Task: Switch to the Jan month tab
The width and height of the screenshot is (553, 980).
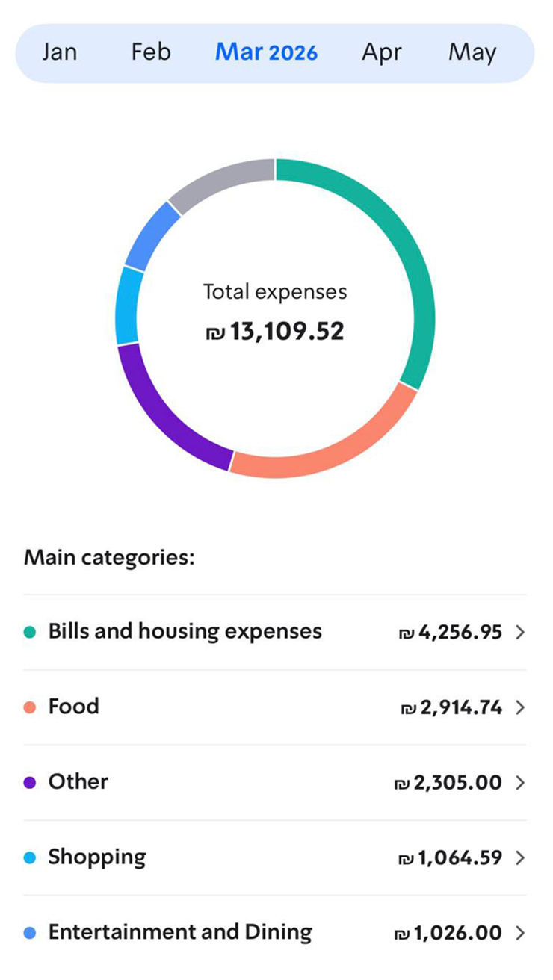Action: [58, 52]
